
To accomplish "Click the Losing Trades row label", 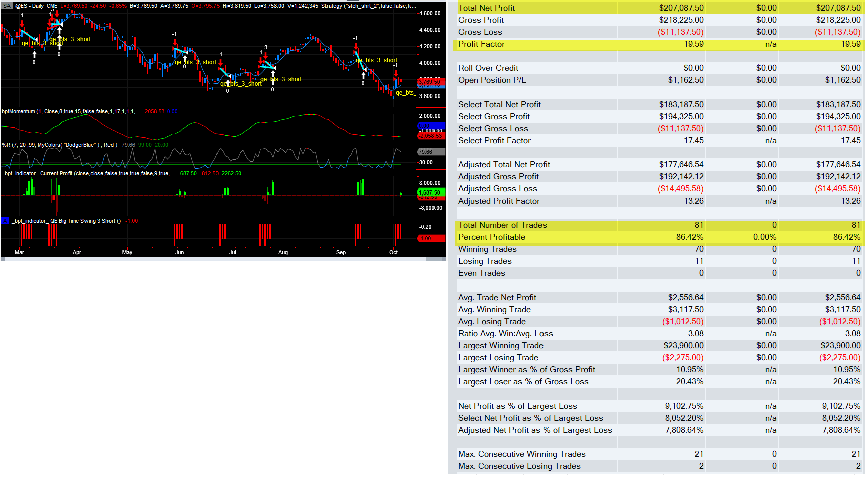I will pos(485,261).
